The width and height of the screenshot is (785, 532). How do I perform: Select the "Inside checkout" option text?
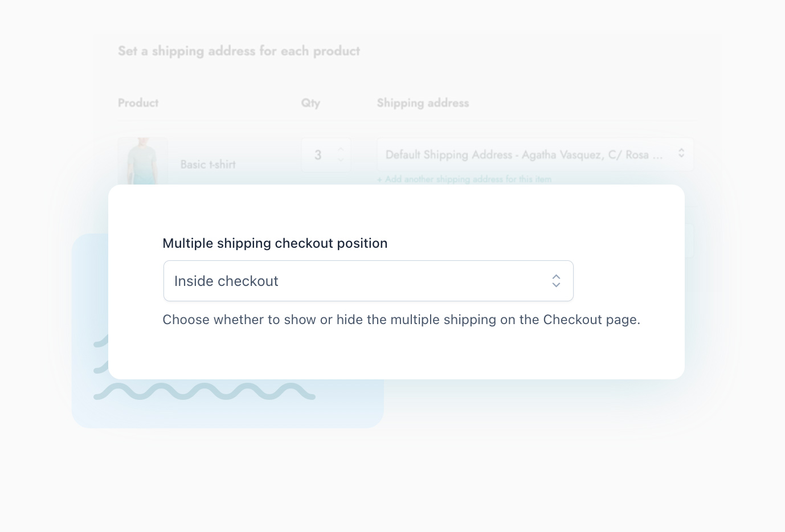tap(226, 281)
